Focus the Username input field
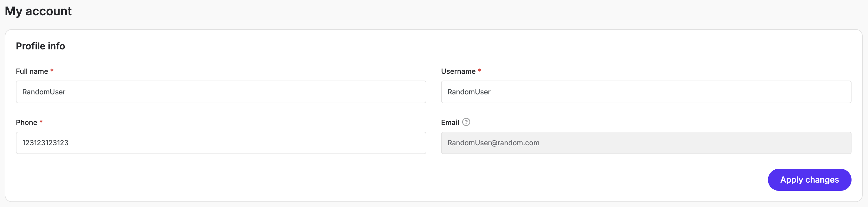This screenshot has width=868, height=207. click(x=646, y=92)
